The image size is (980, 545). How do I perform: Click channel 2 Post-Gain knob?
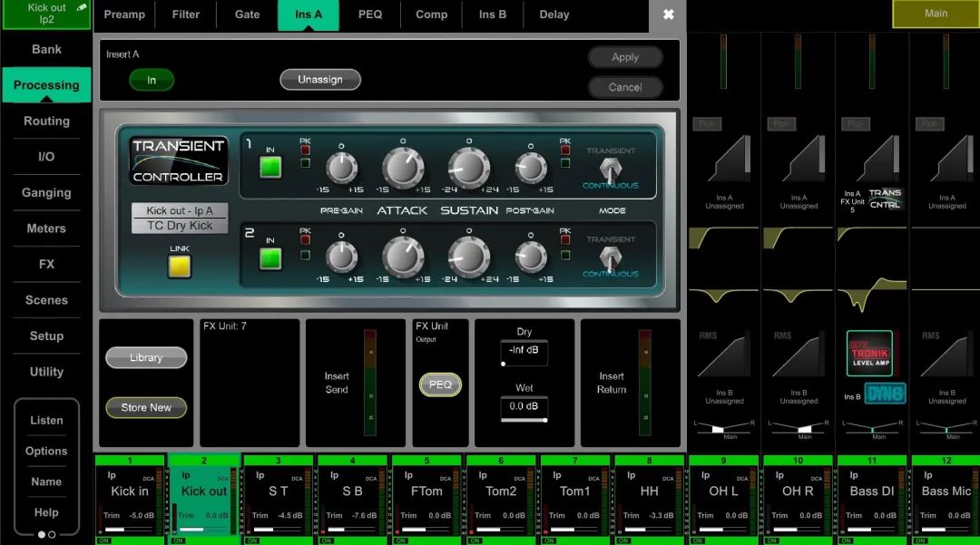click(531, 258)
